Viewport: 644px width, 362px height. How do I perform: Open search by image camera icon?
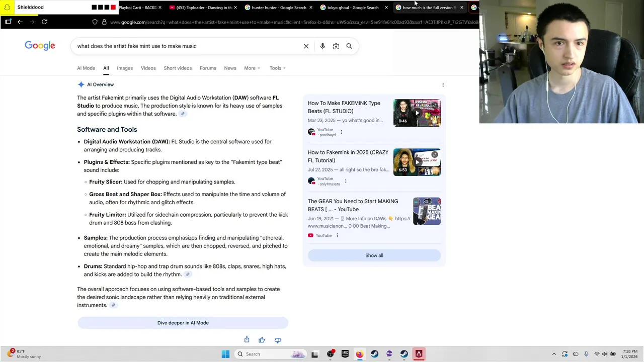336,46
